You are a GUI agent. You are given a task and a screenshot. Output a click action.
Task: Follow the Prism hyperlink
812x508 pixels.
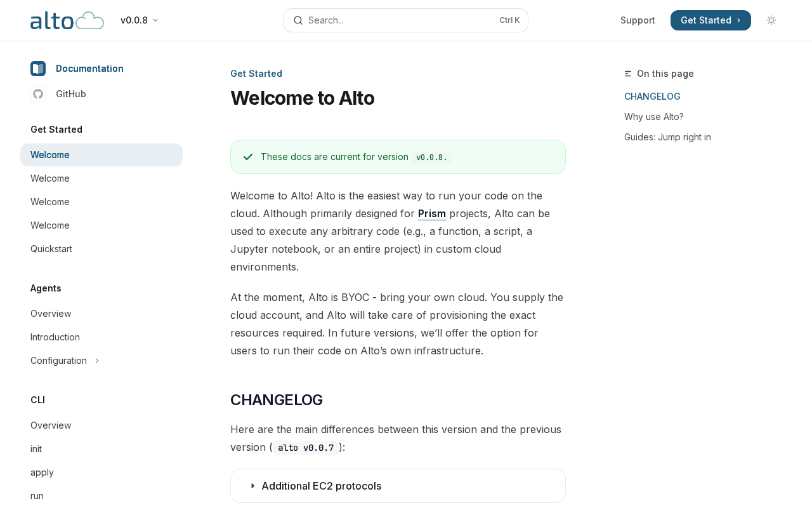431,213
